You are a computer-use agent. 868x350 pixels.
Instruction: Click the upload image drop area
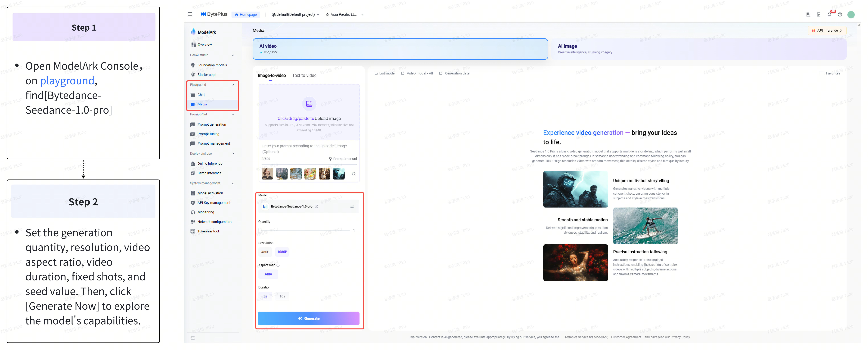pyautogui.click(x=309, y=112)
